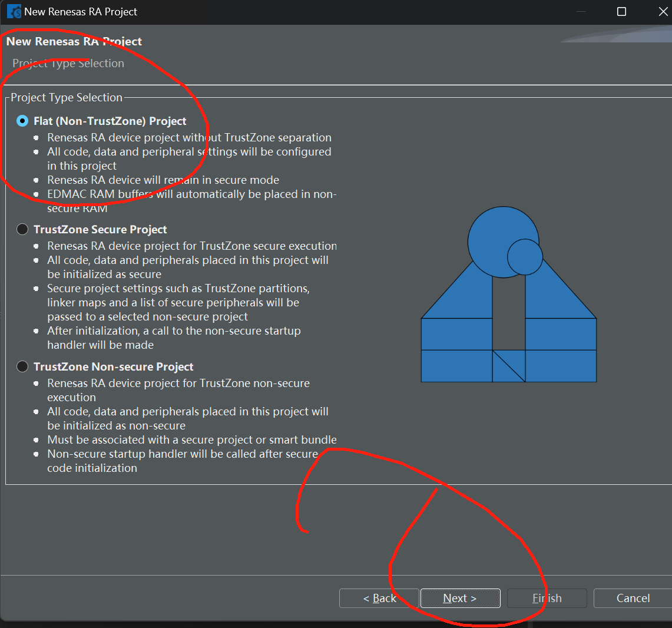Click the 'New Renesas RA Project' bold heading

[74, 41]
